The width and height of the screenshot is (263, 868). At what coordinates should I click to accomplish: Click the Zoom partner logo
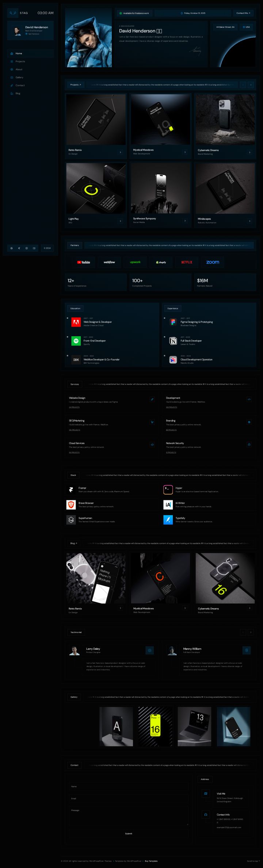pyautogui.click(x=213, y=262)
